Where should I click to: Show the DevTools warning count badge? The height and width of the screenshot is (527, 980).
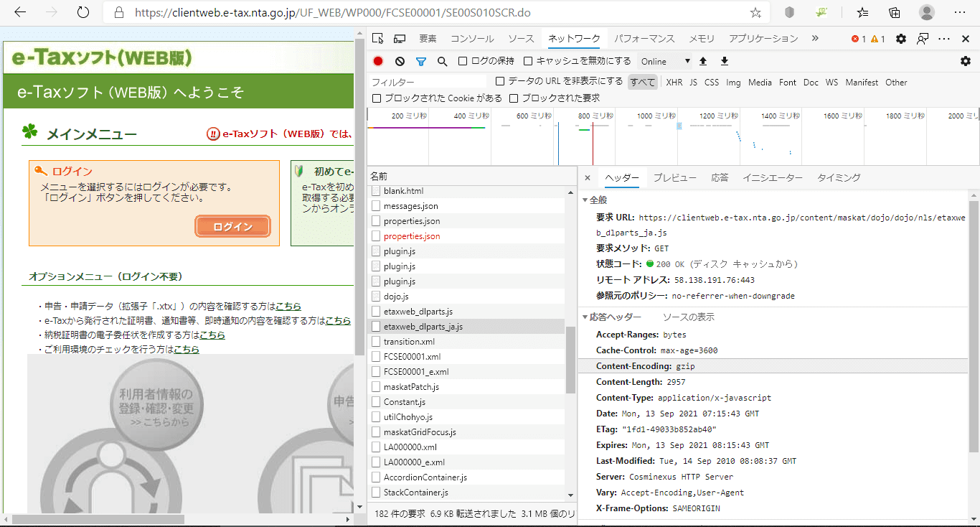(x=877, y=39)
